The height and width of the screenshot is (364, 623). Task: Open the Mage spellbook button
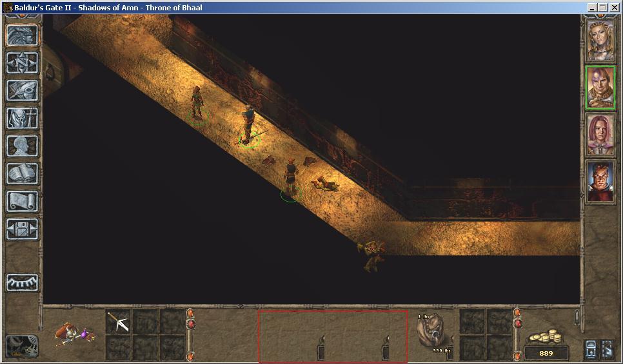tap(22, 174)
